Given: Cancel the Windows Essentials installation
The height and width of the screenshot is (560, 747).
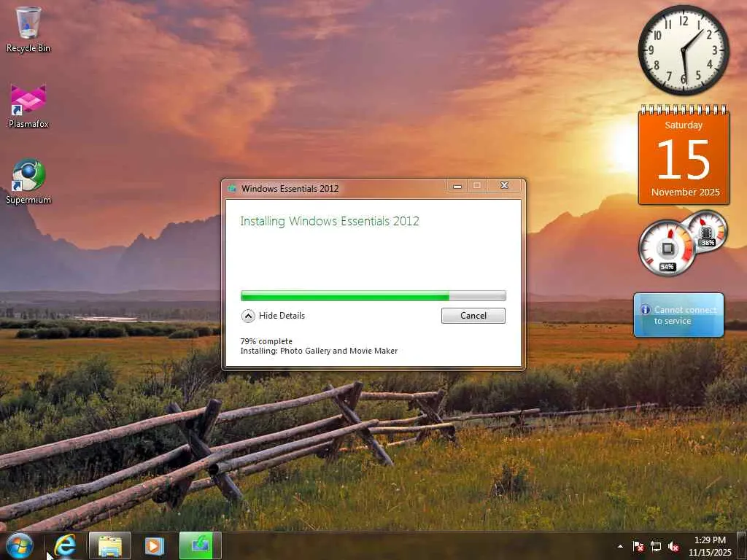Looking at the screenshot, I should (x=473, y=316).
